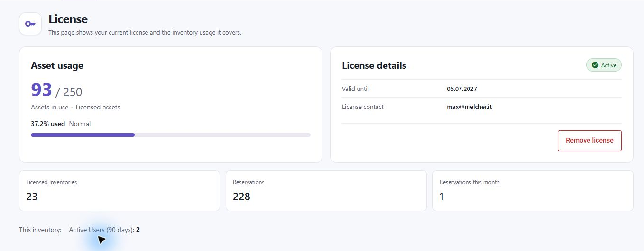Screen dimensions: 644x251
Task: Click the green Active status badge
Action: (x=604, y=65)
